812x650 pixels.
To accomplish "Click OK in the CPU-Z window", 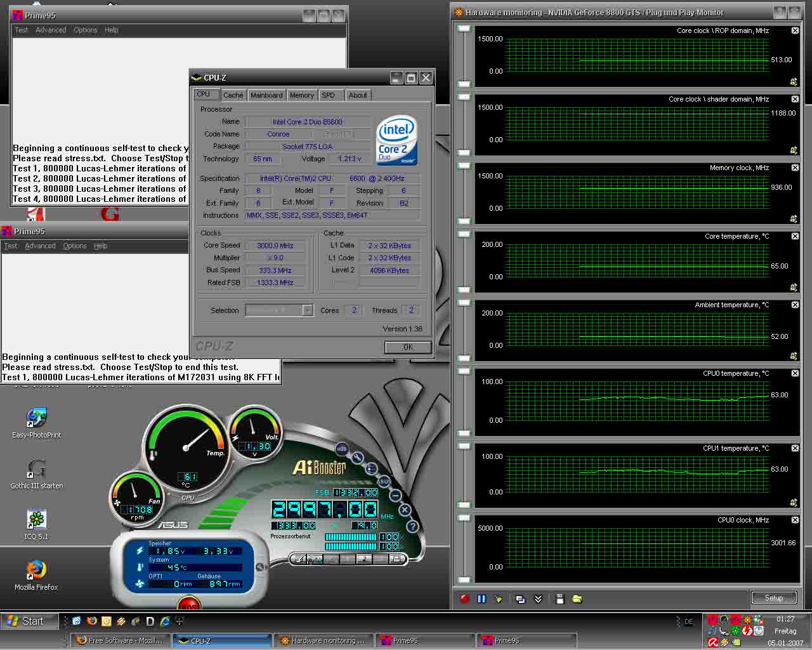I will pos(408,347).
